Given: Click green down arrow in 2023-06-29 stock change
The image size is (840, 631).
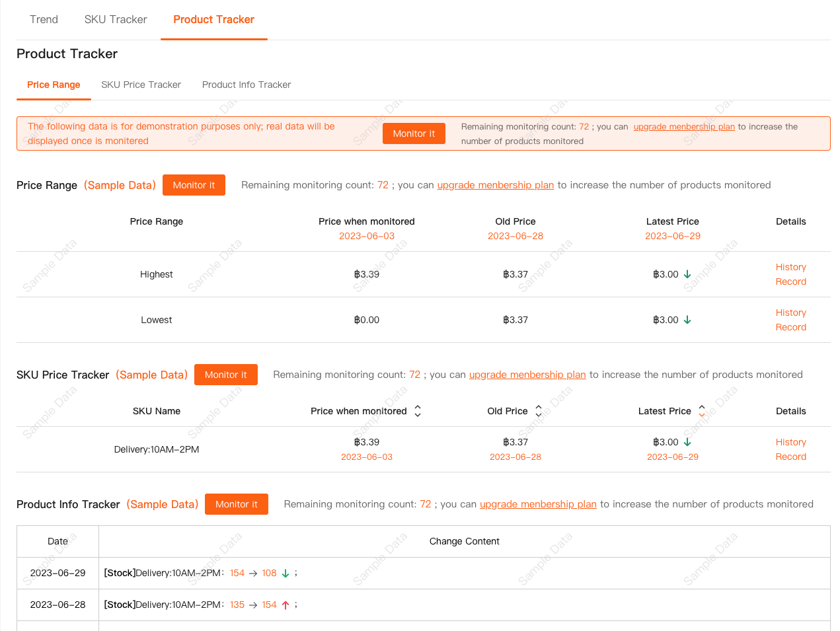Looking at the screenshot, I should tap(286, 573).
